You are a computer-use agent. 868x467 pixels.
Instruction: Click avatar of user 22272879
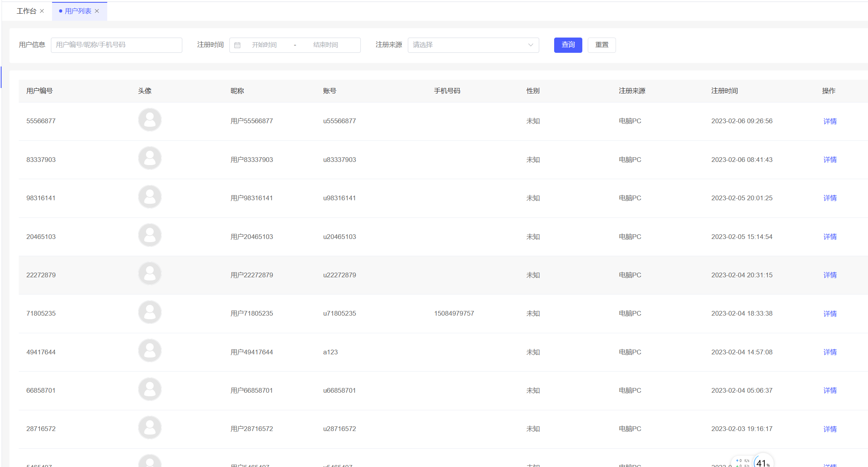point(150,273)
